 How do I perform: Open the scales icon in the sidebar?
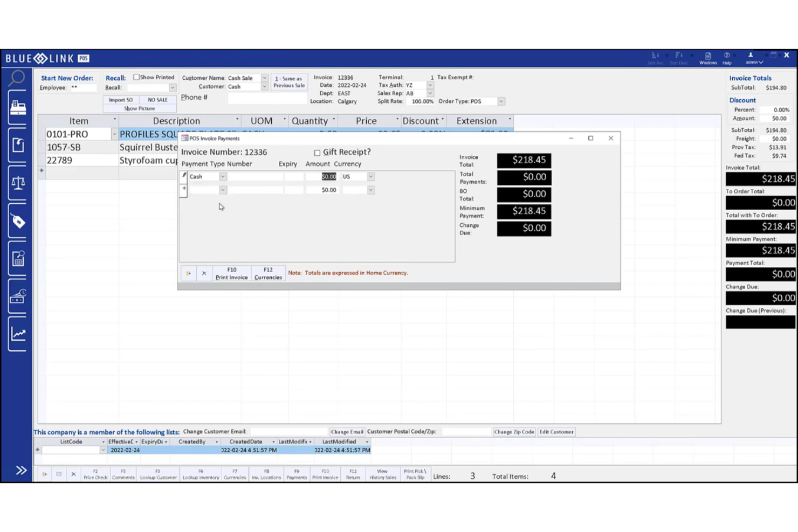18,183
